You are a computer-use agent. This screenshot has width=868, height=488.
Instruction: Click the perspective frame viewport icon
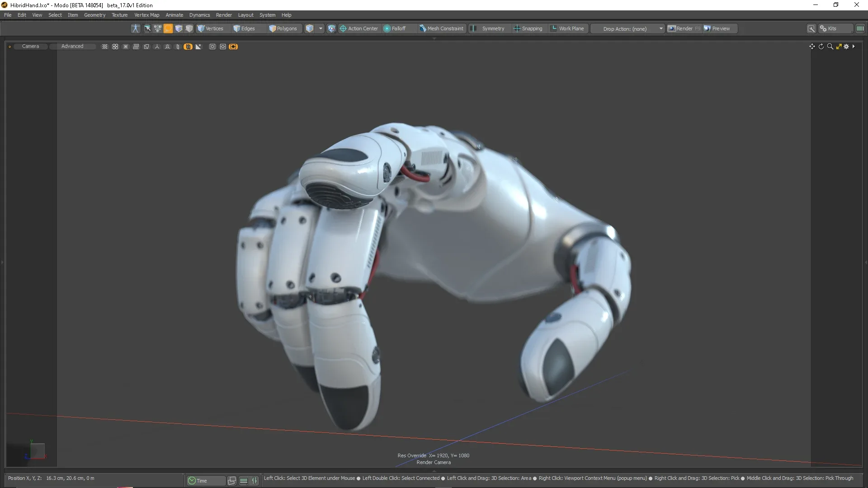(x=167, y=47)
